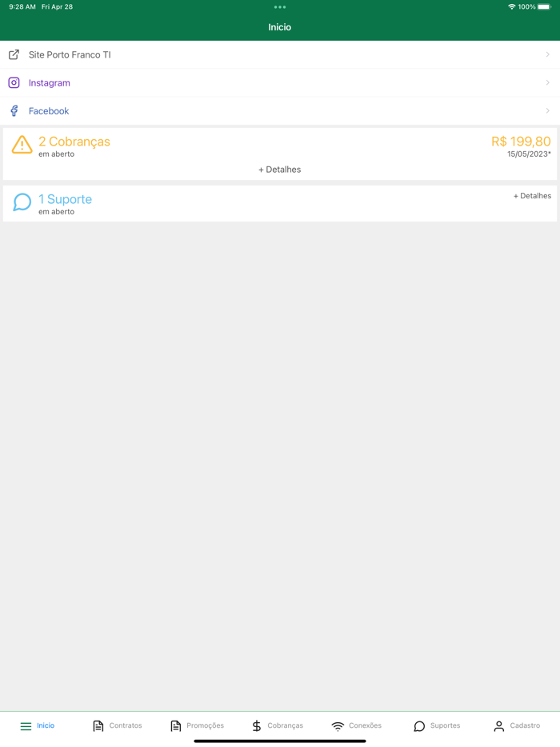Tap the blue chat bubble Suporte icon
Image resolution: width=560 pixels, height=747 pixels.
(x=22, y=202)
